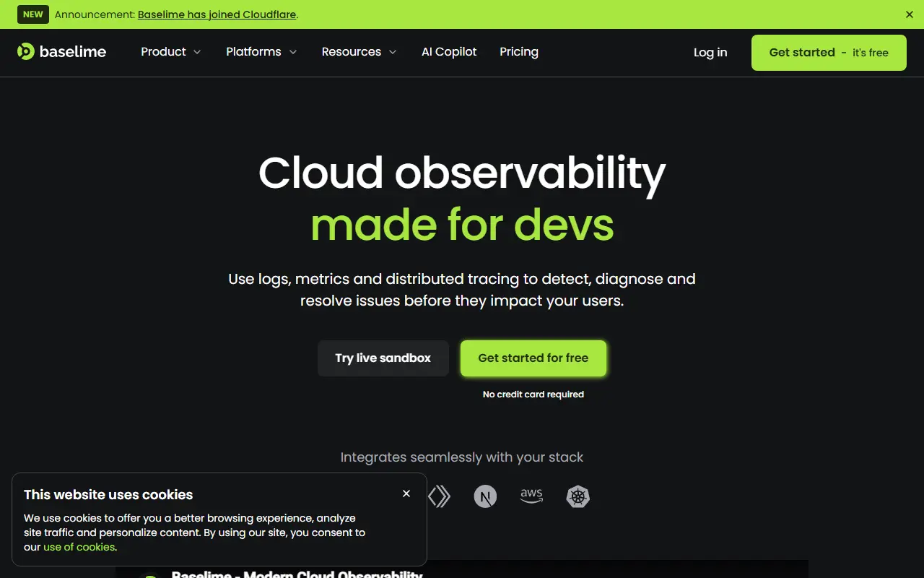Click the NEW badge in the announcement
Screen dimensions: 924x578
click(x=33, y=14)
